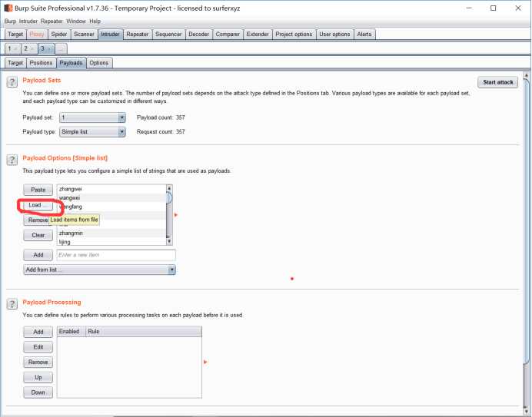Switch to the Proxy tab
532x417 pixels.
pos(37,35)
